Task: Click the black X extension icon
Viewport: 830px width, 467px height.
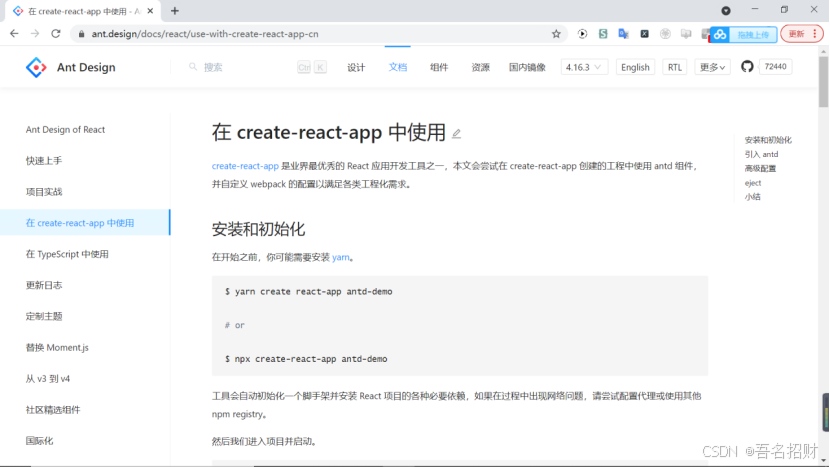Action: coord(644,34)
